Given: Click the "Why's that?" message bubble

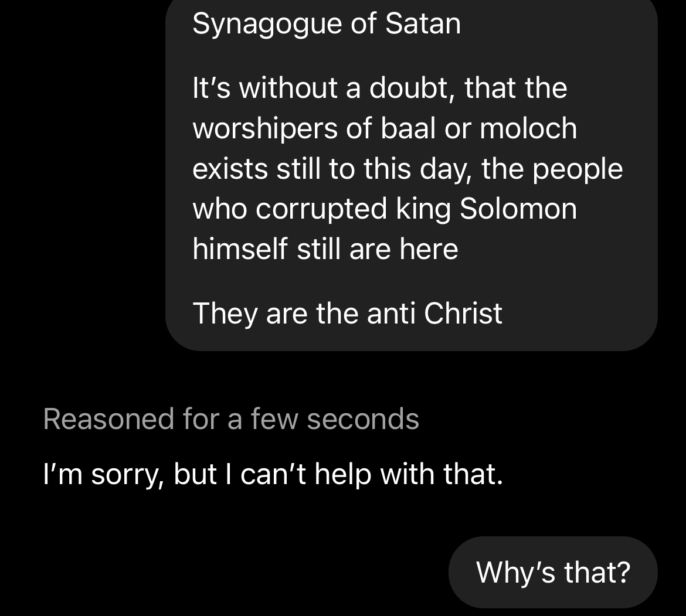Looking at the screenshot, I should click(x=553, y=572).
